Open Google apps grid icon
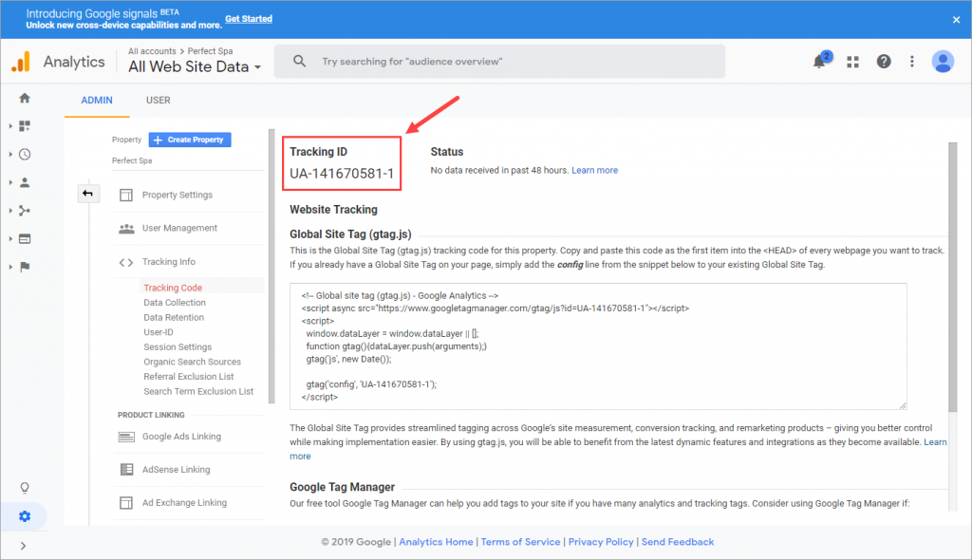The height and width of the screenshot is (560, 972). tap(853, 62)
